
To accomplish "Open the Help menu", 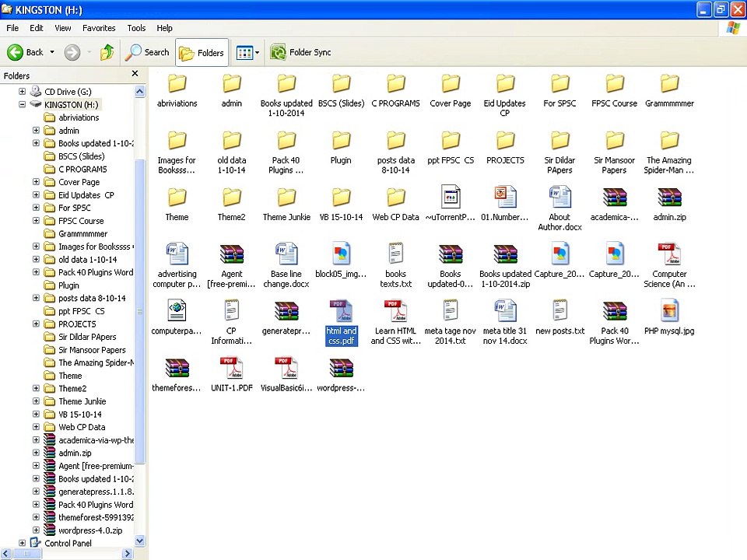I will click(x=164, y=28).
